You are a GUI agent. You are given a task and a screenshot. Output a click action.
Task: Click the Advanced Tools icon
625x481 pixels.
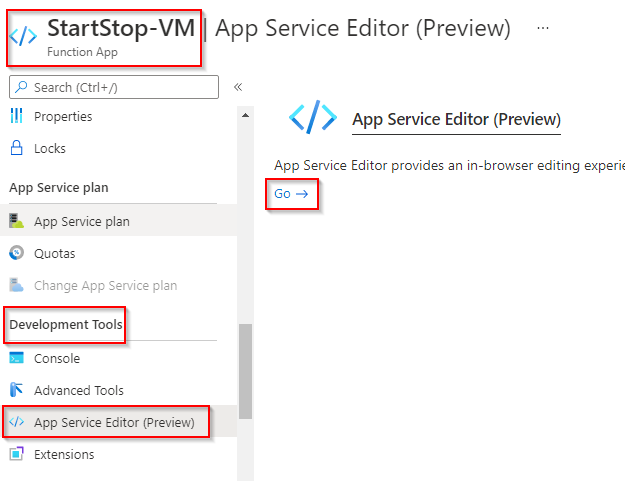(x=16, y=389)
